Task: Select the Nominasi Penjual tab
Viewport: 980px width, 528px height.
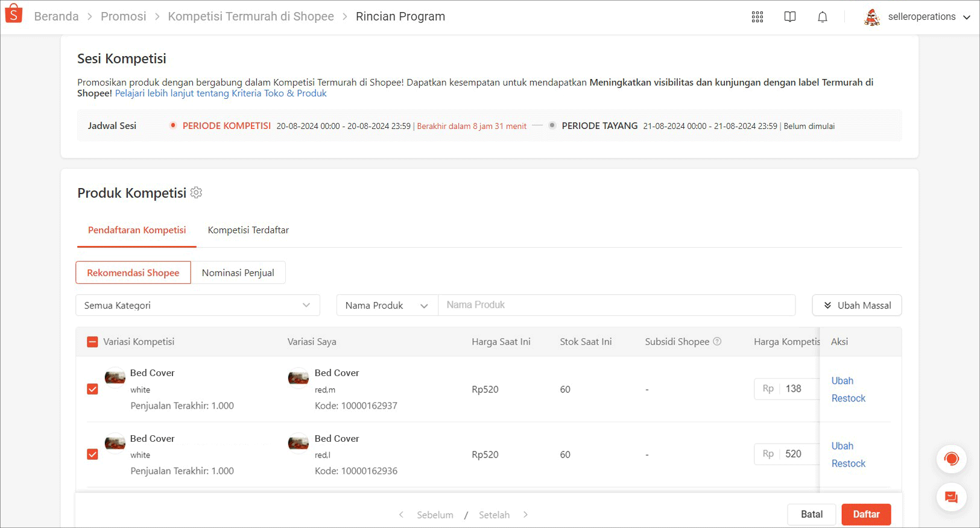Action: [x=238, y=273]
